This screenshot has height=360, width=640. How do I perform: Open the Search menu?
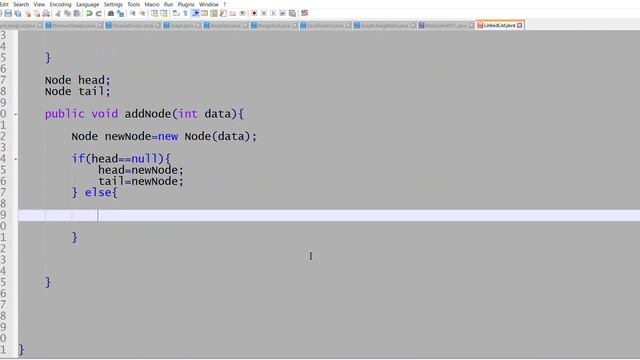(x=21, y=4)
